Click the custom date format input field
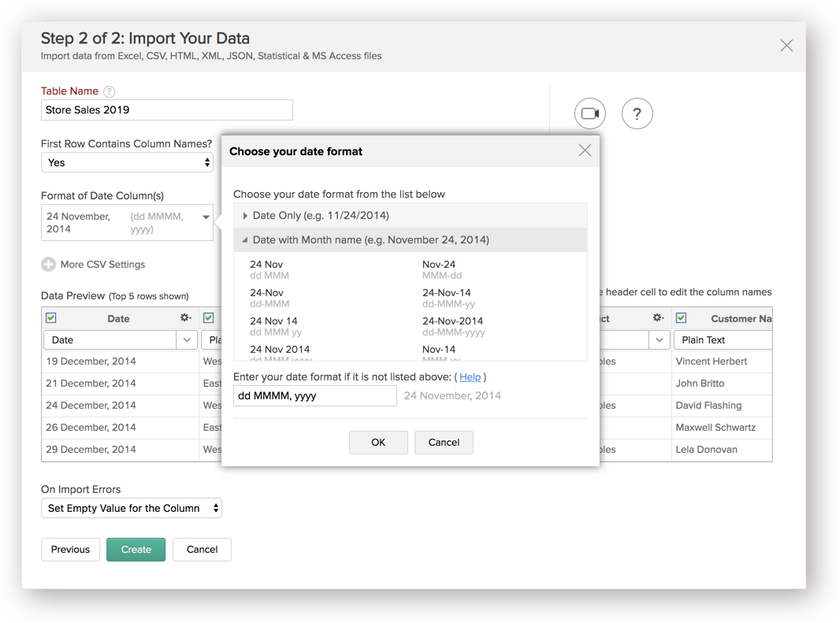Viewport: 840px width, 623px height. point(315,396)
